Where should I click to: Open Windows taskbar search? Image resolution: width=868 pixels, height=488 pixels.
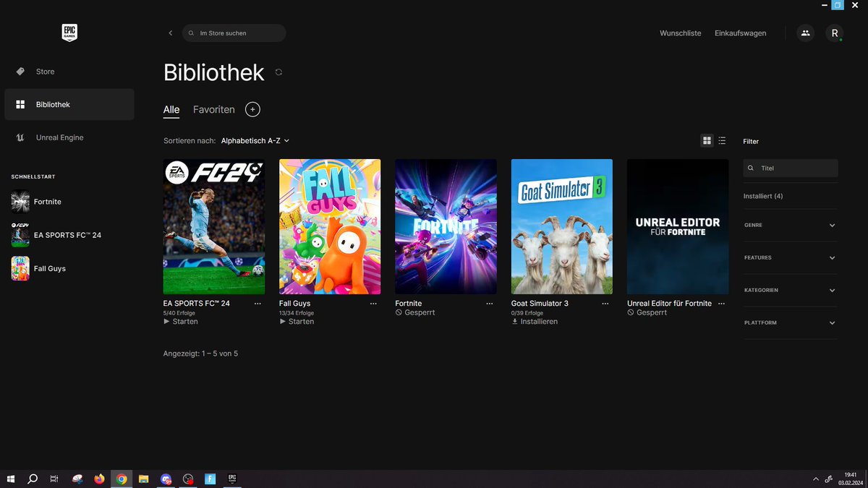pyautogui.click(x=33, y=479)
